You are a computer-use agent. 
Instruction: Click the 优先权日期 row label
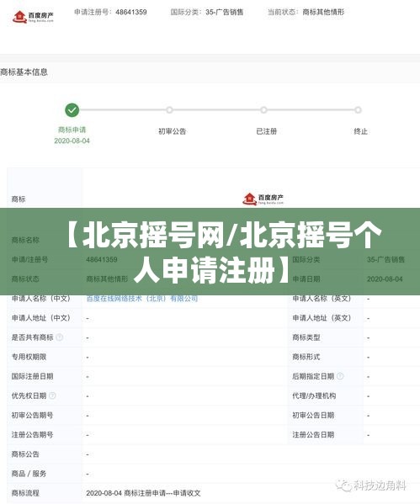pyautogui.click(x=29, y=395)
